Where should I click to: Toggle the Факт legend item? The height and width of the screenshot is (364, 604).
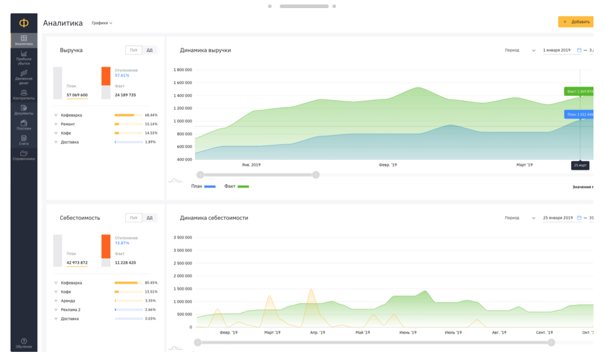point(237,186)
